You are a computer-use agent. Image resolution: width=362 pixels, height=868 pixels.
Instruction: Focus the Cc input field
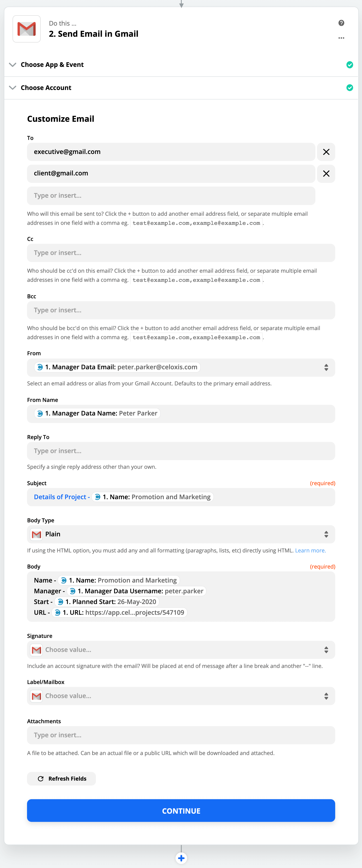[x=181, y=253]
